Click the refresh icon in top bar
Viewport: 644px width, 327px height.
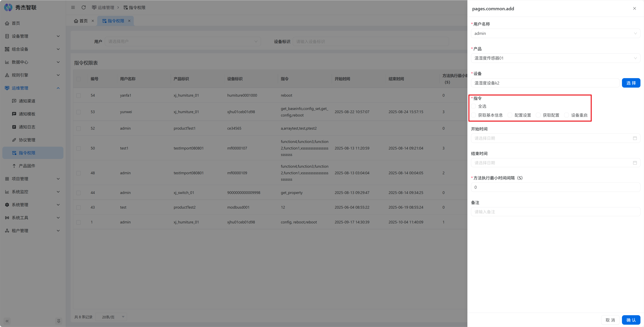83,8
